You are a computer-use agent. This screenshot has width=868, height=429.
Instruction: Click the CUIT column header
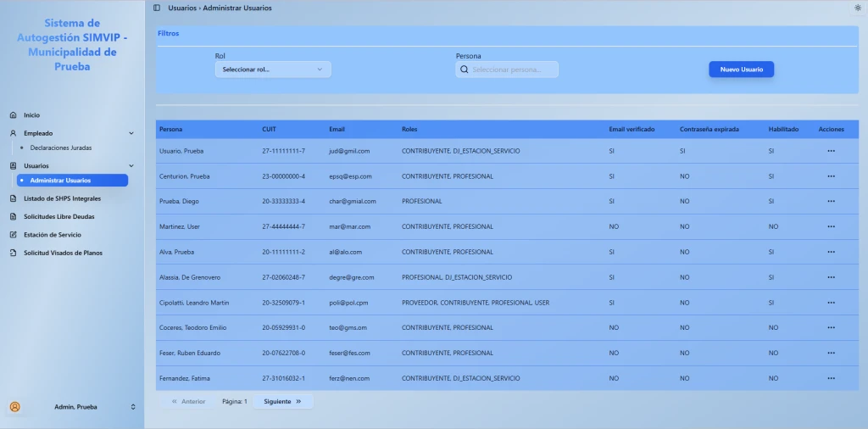click(x=269, y=130)
